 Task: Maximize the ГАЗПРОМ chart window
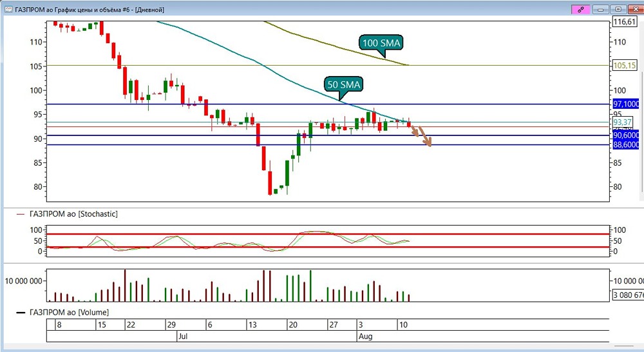(x=618, y=10)
